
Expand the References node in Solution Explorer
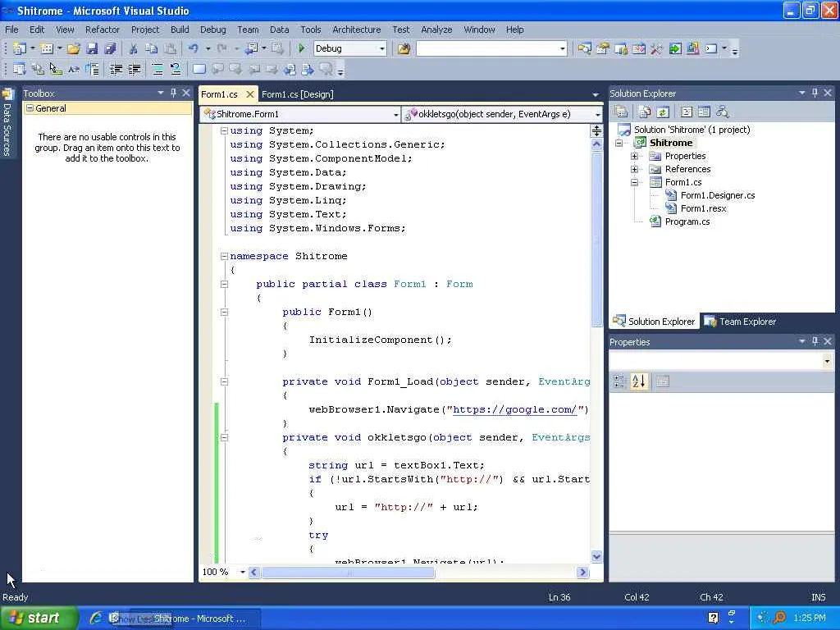(x=634, y=169)
